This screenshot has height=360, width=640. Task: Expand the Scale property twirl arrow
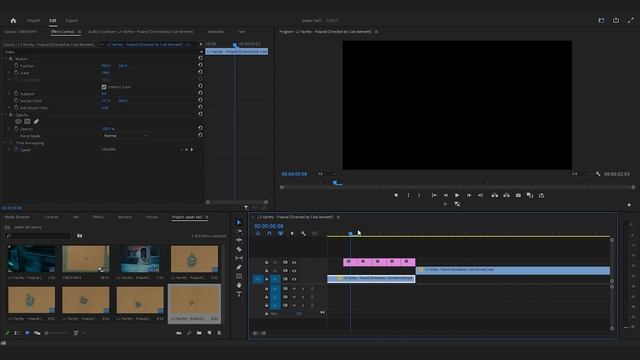point(10,73)
